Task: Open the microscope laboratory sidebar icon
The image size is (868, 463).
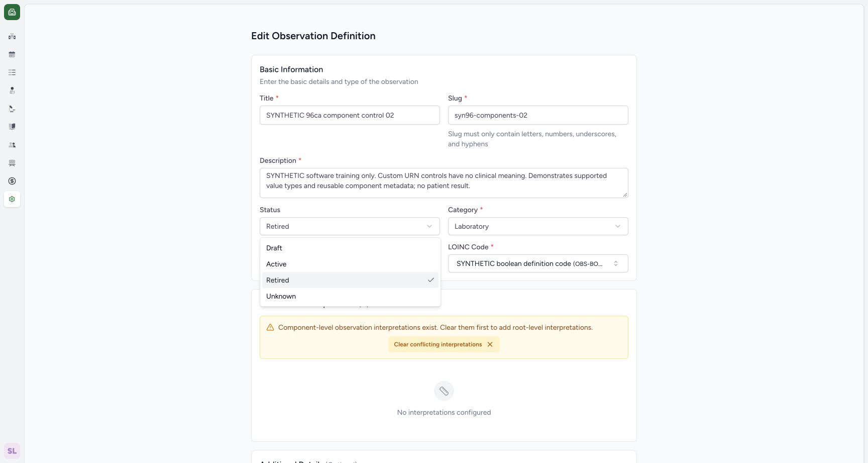Action: tap(12, 109)
